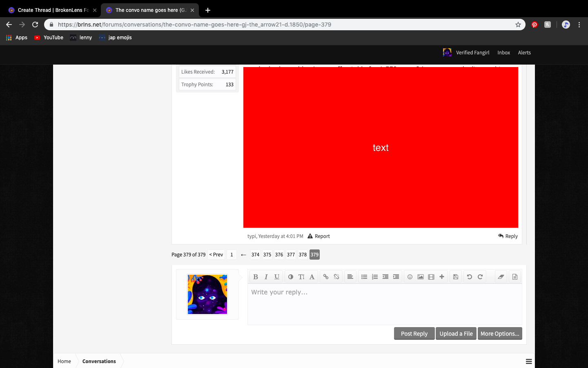Toggle Underline formatting in reply editor
588x368 pixels.
(277, 277)
